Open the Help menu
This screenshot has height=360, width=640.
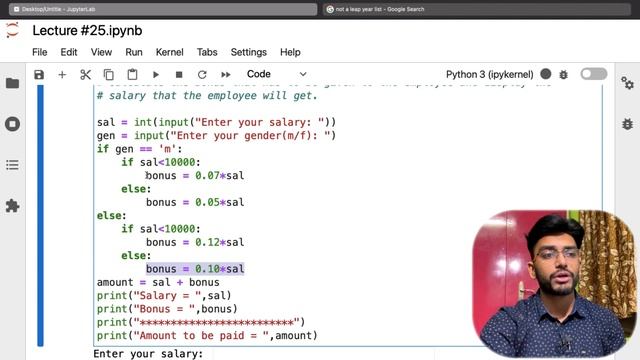[290, 52]
